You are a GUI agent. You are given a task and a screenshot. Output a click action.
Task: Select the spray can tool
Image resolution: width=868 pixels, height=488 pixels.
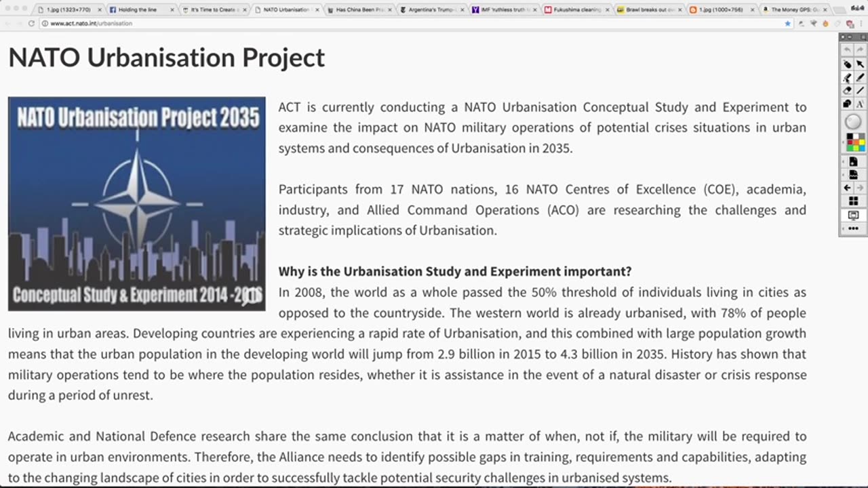coord(847,64)
